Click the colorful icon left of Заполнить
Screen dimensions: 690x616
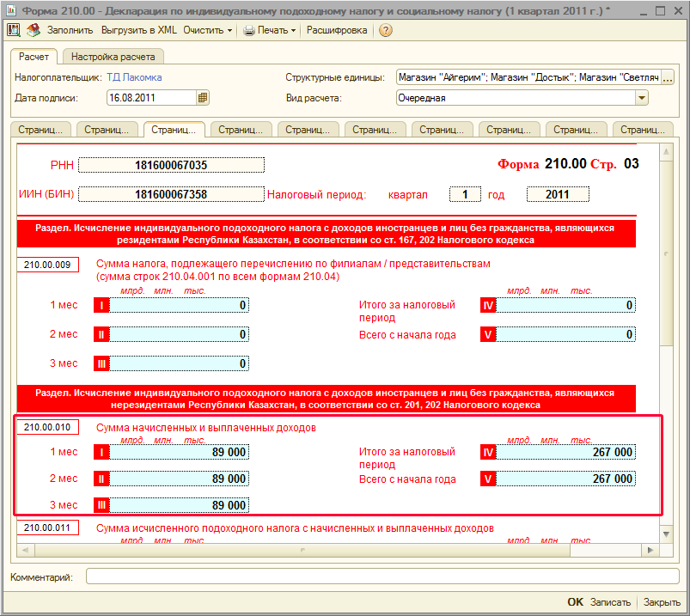33,30
